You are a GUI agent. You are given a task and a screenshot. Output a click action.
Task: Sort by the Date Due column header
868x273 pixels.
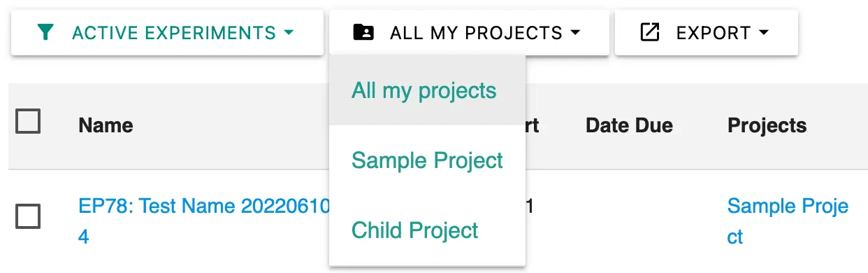click(x=629, y=125)
